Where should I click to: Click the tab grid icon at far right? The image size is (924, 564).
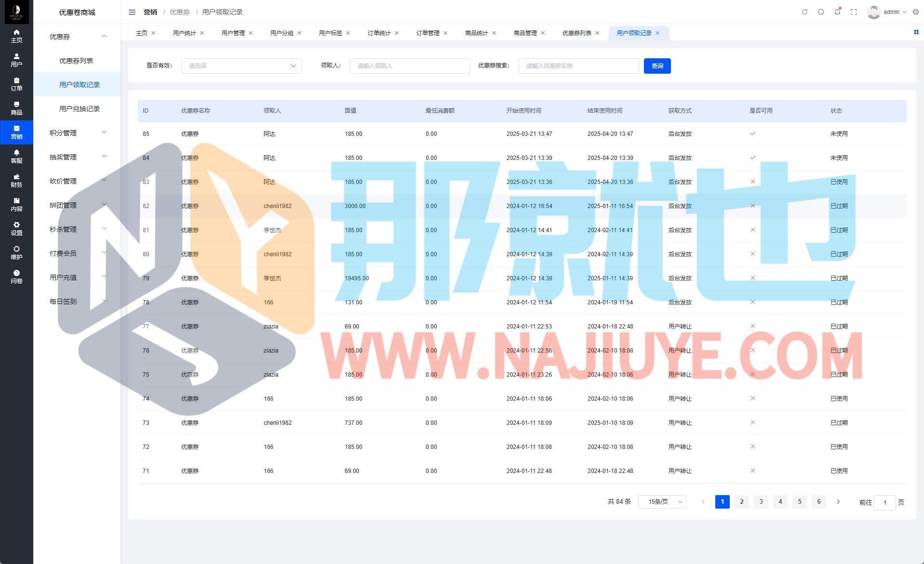(x=916, y=32)
